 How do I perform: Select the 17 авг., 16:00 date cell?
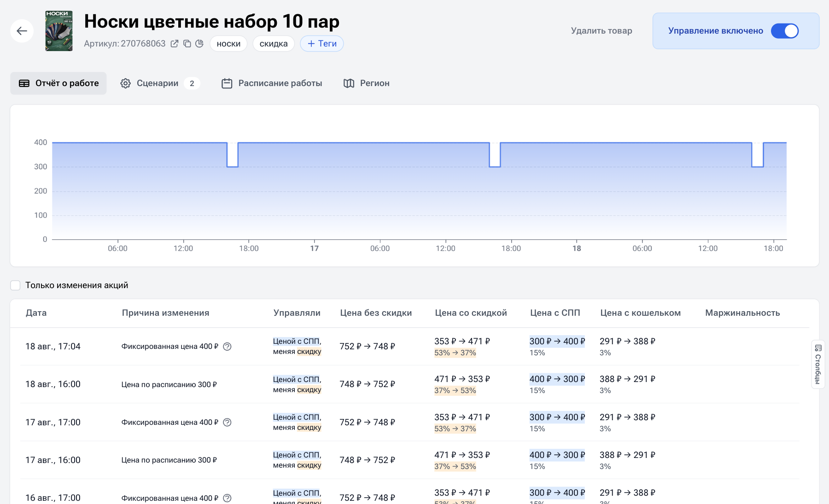coord(53,460)
